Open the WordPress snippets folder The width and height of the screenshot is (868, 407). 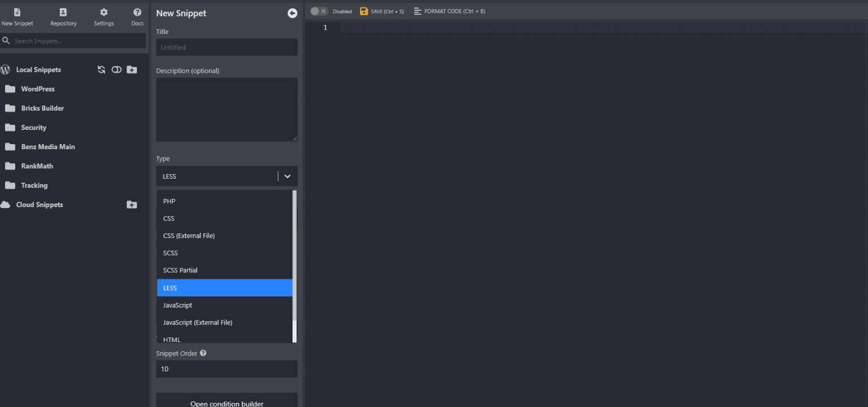37,89
